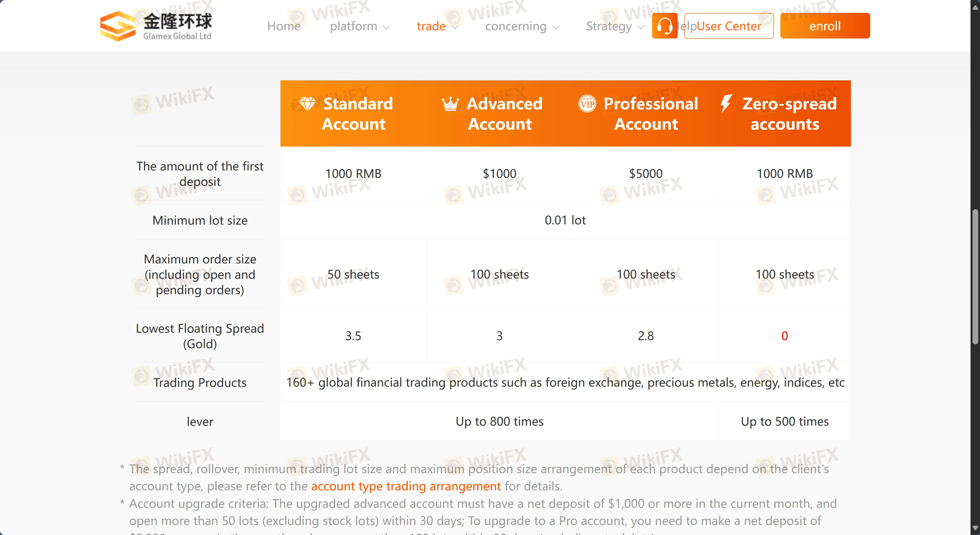Open the concerning dropdown

tap(522, 26)
